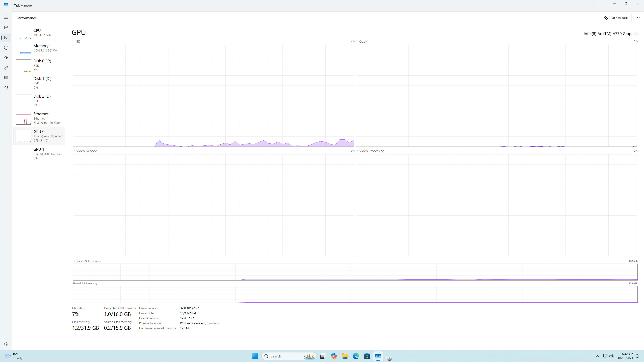Select the Ethernet performance entry

pos(39,118)
